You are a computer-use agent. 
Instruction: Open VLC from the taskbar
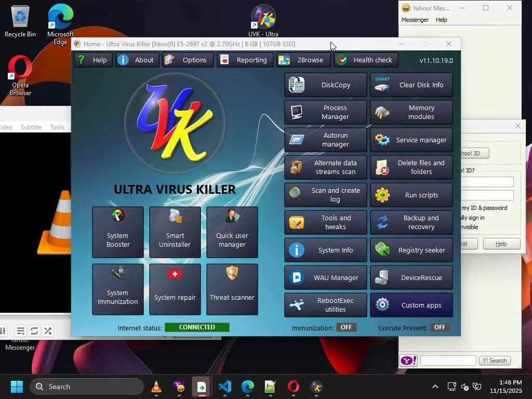pos(156,387)
